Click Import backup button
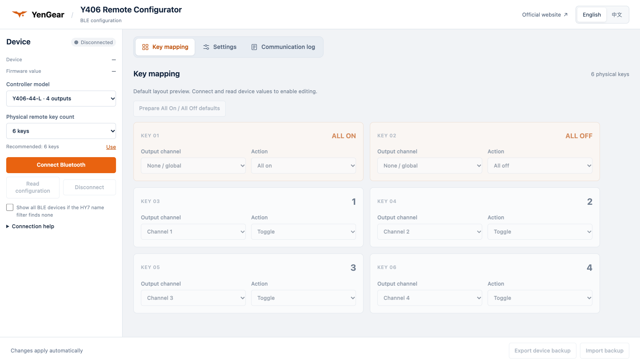Image resolution: width=640 pixels, height=364 pixels. tap(604, 351)
